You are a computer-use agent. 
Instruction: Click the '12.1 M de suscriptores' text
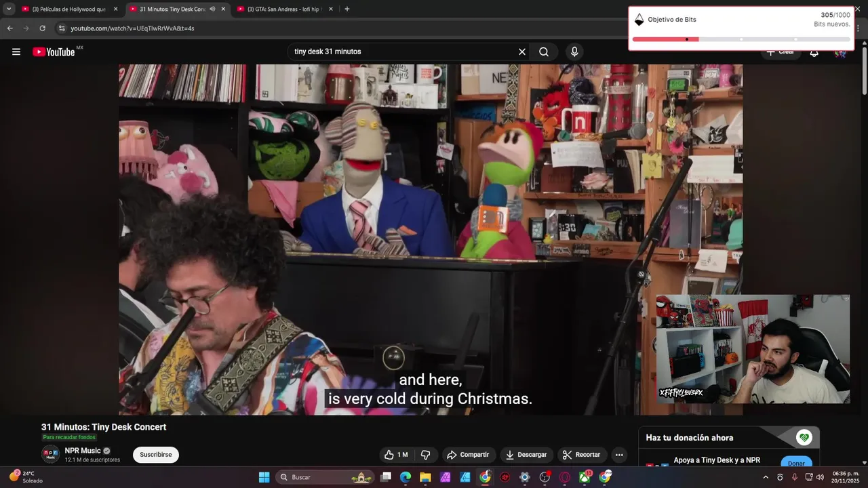(x=92, y=460)
